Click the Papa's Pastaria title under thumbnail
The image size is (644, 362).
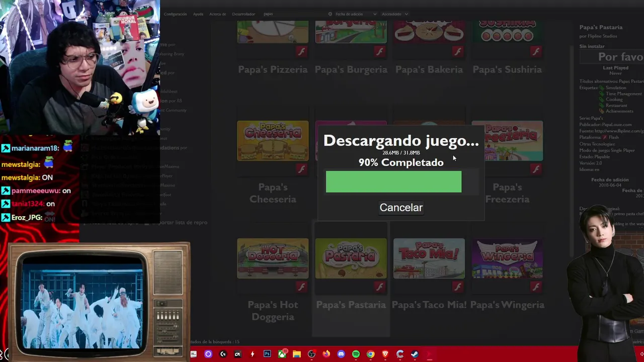[x=351, y=305]
